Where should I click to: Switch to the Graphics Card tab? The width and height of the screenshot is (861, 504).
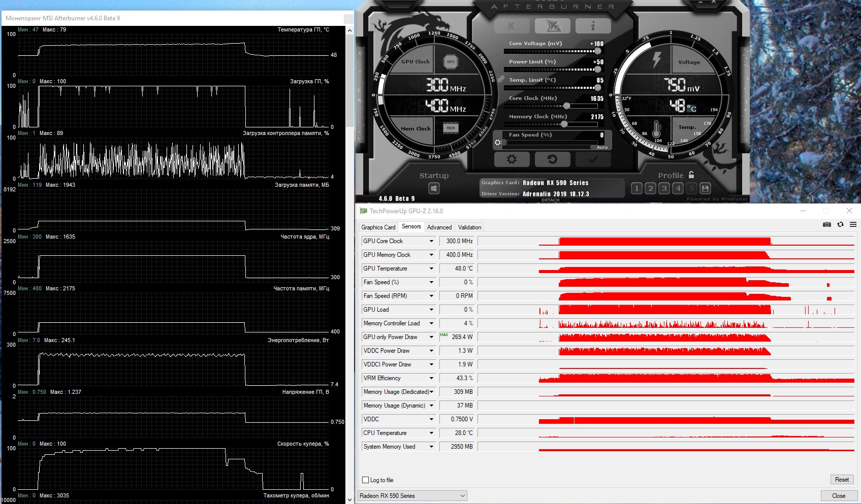[378, 227]
